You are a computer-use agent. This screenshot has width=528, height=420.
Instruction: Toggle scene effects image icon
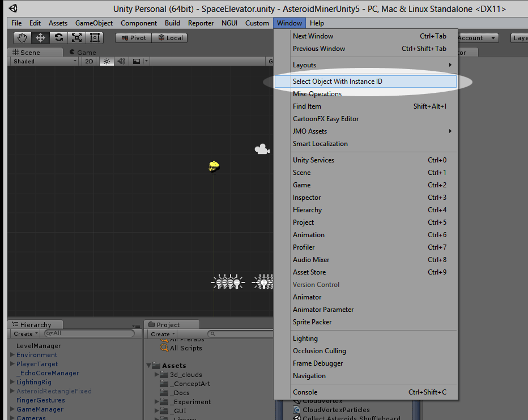pyautogui.click(x=137, y=61)
